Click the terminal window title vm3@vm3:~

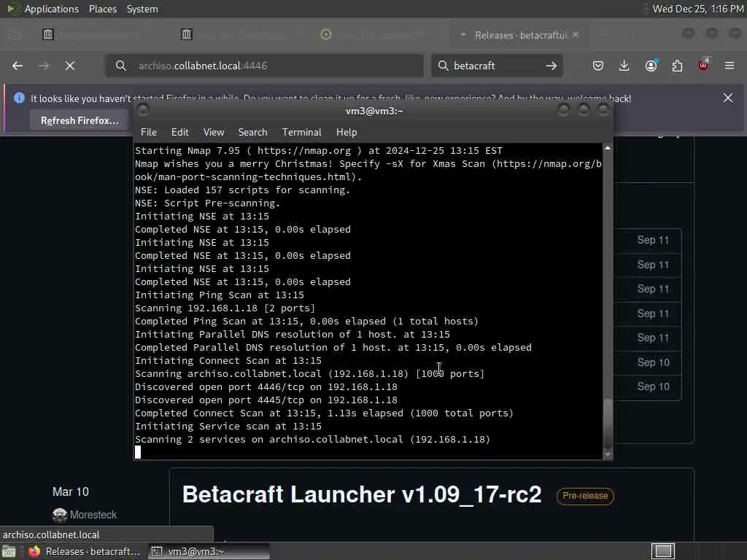pos(374,111)
